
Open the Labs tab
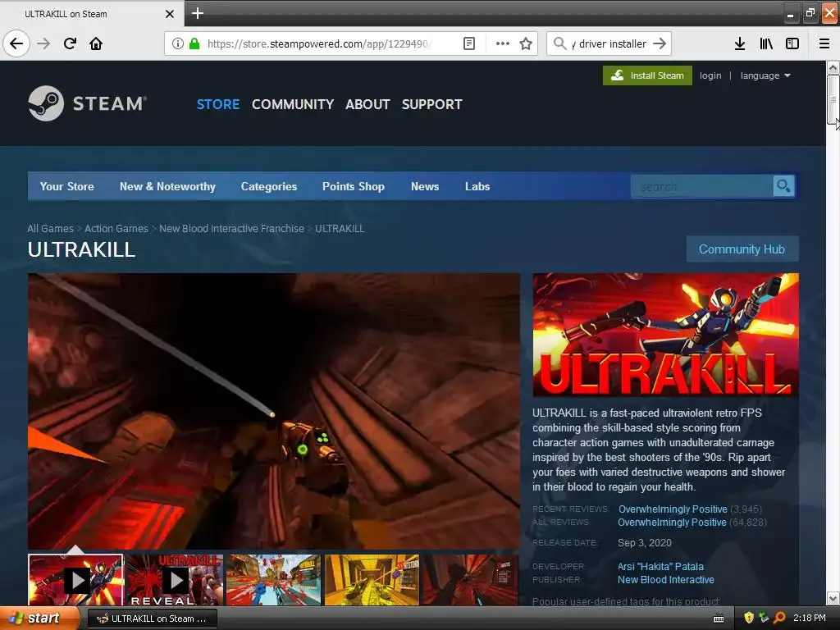point(477,186)
